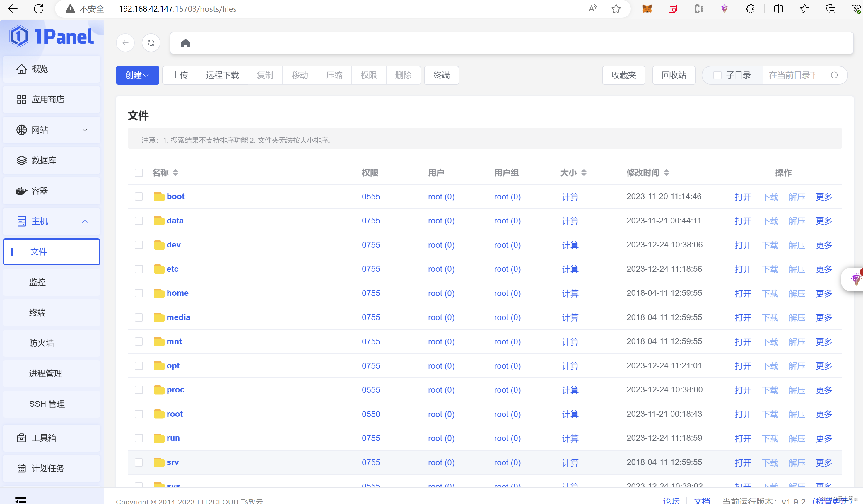Click 更多 link for home folder
Screen dimensions: 863x504
pos(824,293)
